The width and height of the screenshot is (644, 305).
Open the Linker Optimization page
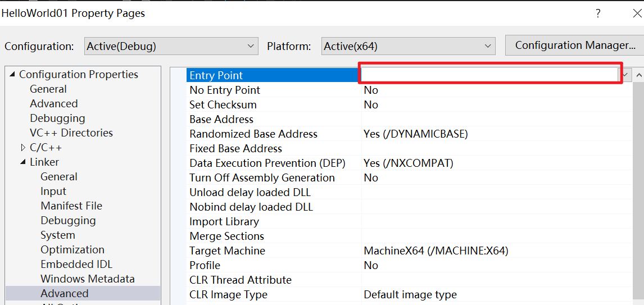72,250
